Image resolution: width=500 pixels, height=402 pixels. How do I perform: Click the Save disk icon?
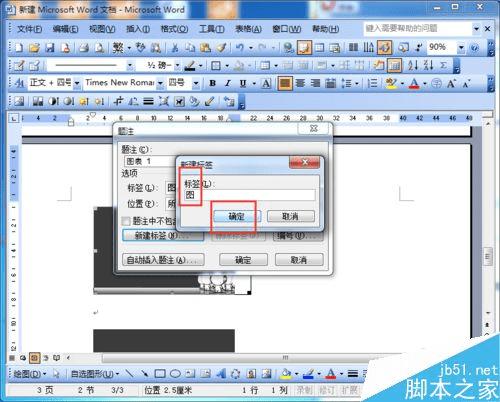pos(50,48)
